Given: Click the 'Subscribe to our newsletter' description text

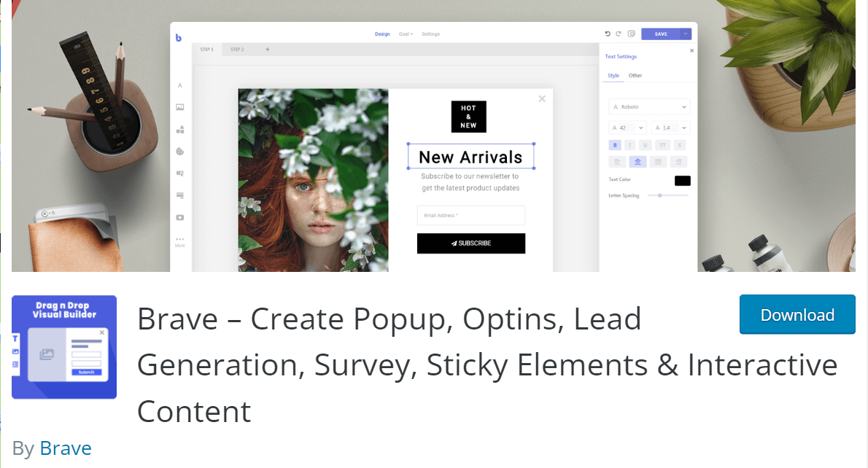Looking at the screenshot, I should [x=470, y=182].
